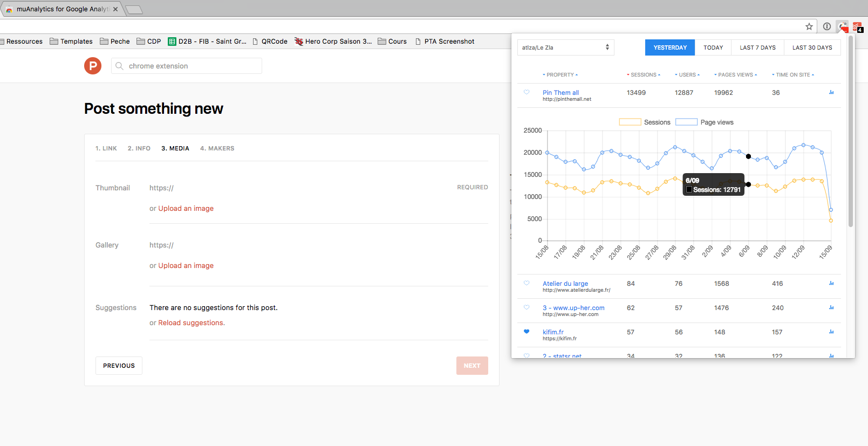This screenshot has height=446, width=868.
Task: Click the highlighted 6/09 Sessions data point
Action: (748, 184)
